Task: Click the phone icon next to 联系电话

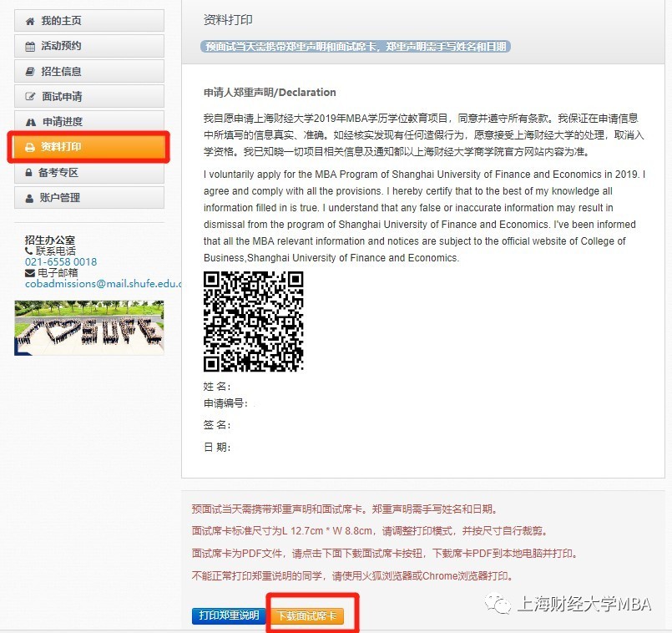Action: (29, 251)
